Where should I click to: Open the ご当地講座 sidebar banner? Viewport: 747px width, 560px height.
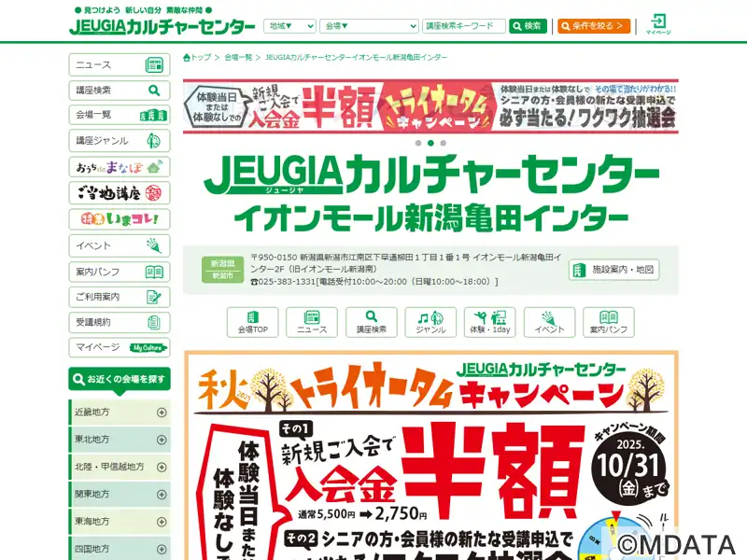[x=120, y=193]
